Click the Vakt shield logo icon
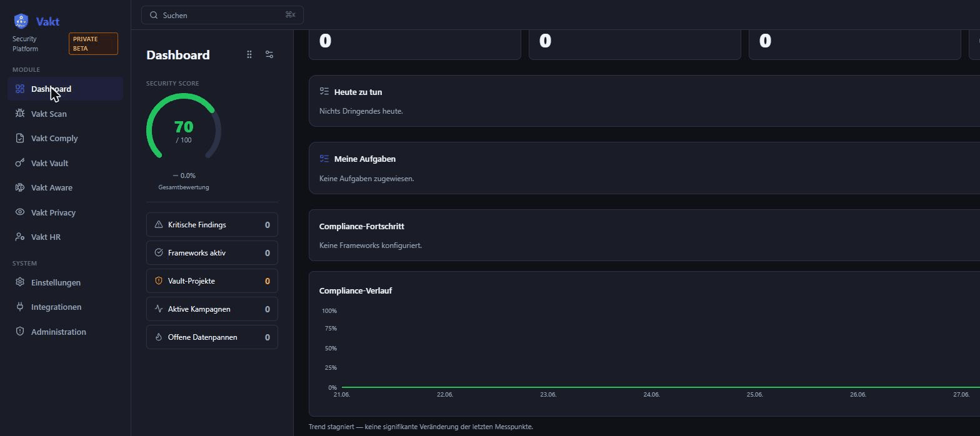Screen dimensions: 980x436 coord(21,21)
